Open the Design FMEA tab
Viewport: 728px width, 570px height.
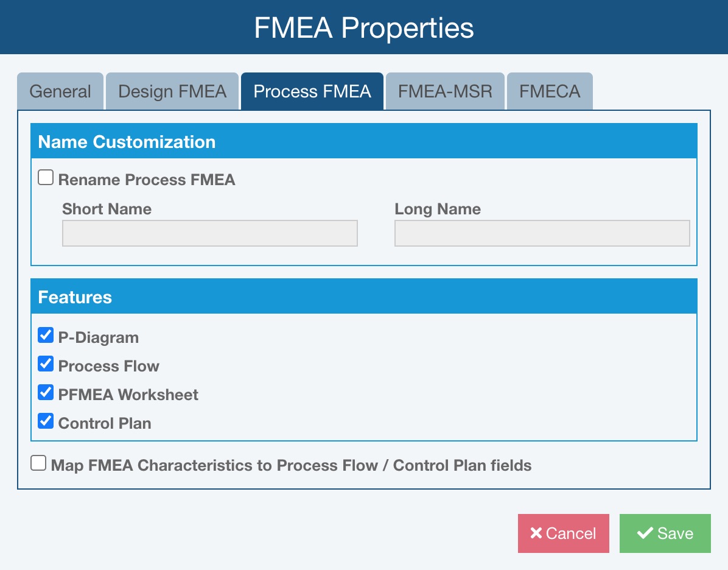click(x=172, y=91)
